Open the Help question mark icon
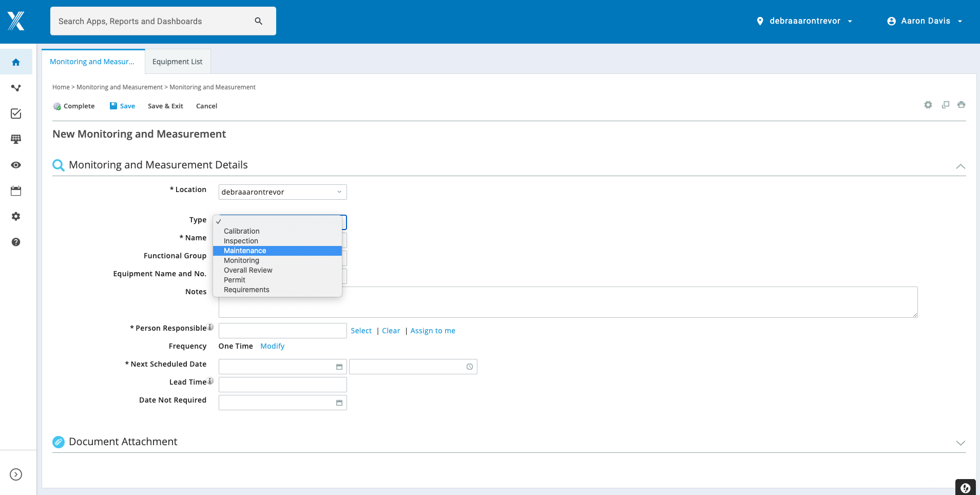The image size is (980, 495). click(x=16, y=242)
